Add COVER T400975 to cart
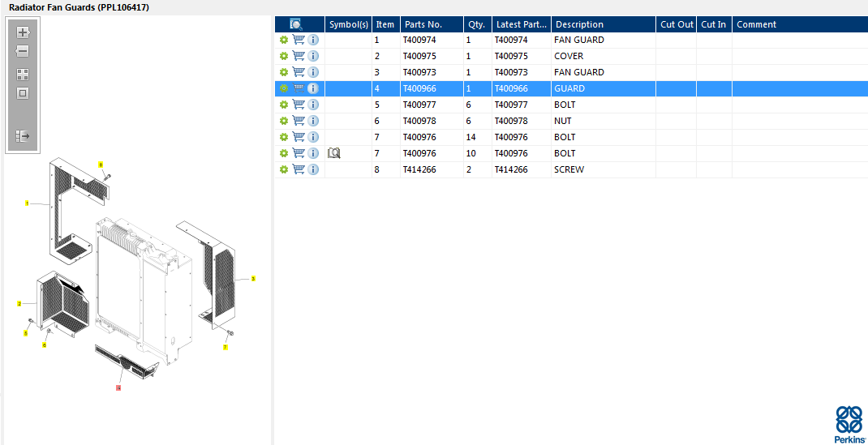Image resolution: width=868 pixels, height=445 pixels. (299, 56)
